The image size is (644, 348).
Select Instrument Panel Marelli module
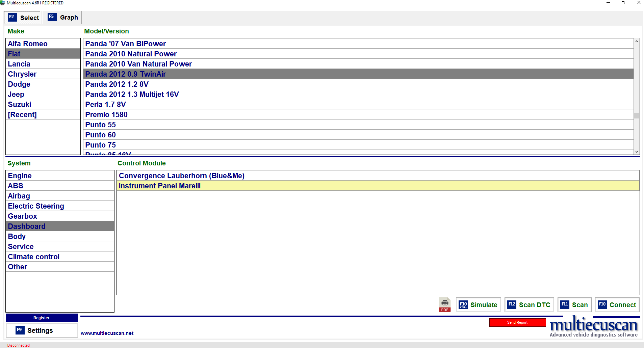(378, 186)
